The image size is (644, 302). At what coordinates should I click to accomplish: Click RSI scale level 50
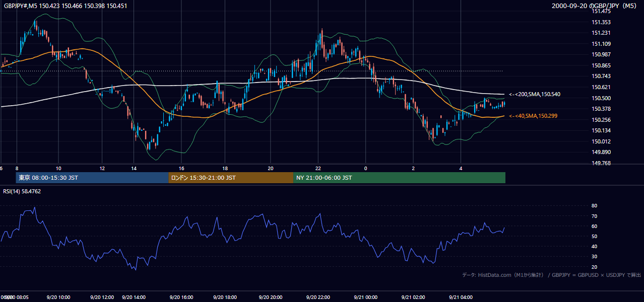595,236
